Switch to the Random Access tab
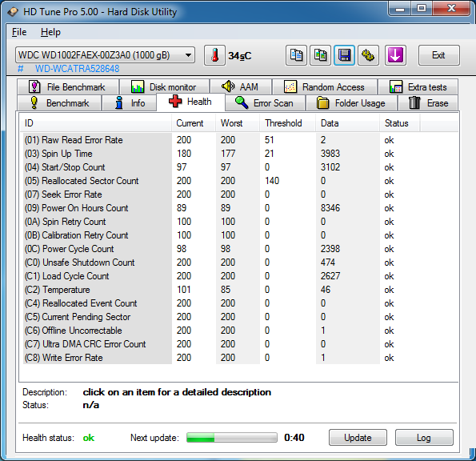The width and height of the screenshot is (476, 461). [325, 87]
